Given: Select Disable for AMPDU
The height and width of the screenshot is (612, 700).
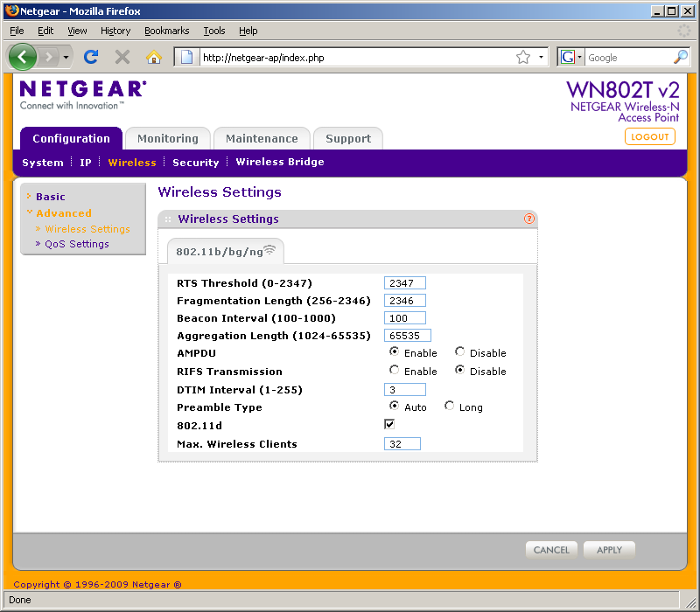Looking at the screenshot, I should click(459, 351).
